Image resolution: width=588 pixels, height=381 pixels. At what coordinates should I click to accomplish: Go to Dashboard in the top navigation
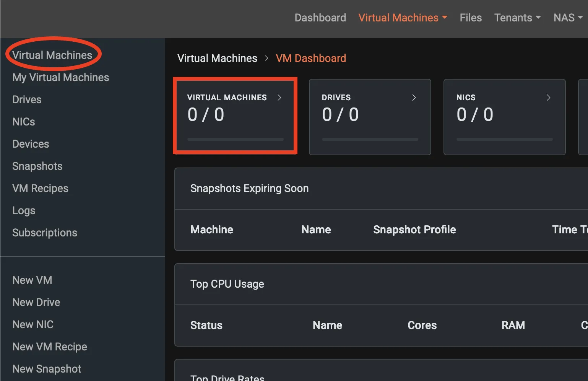[320, 17]
